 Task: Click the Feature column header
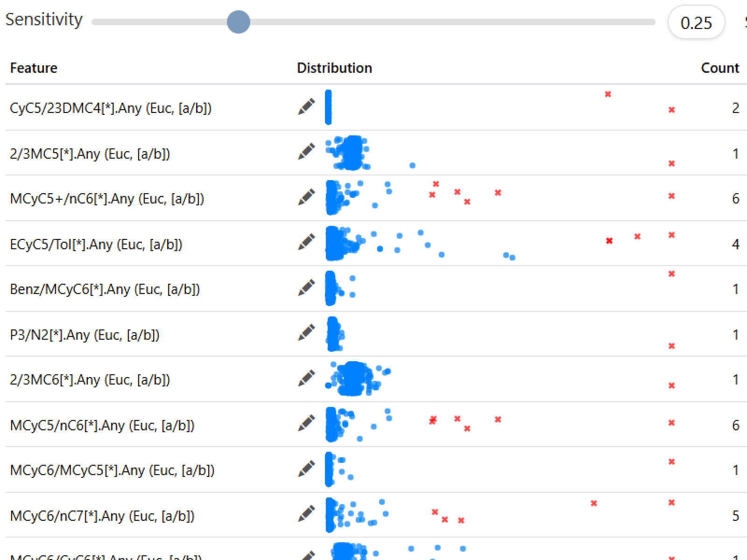[x=34, y=68]
